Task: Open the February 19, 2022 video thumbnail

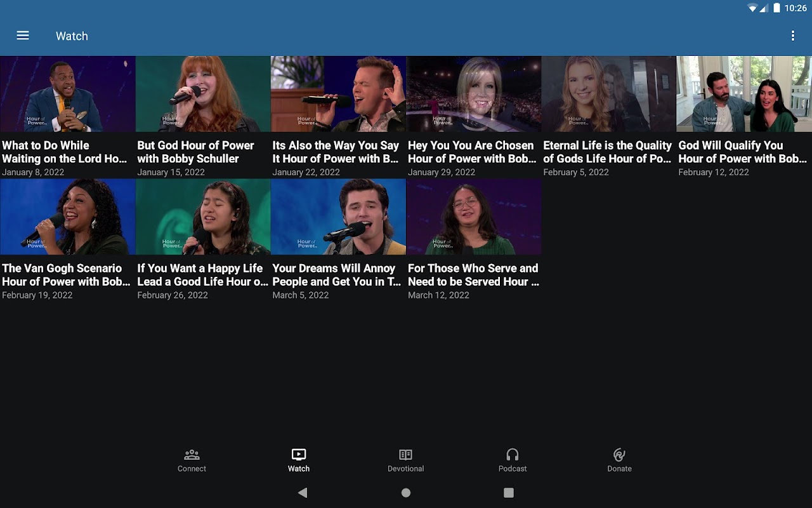Action: (x=67, y=217)
